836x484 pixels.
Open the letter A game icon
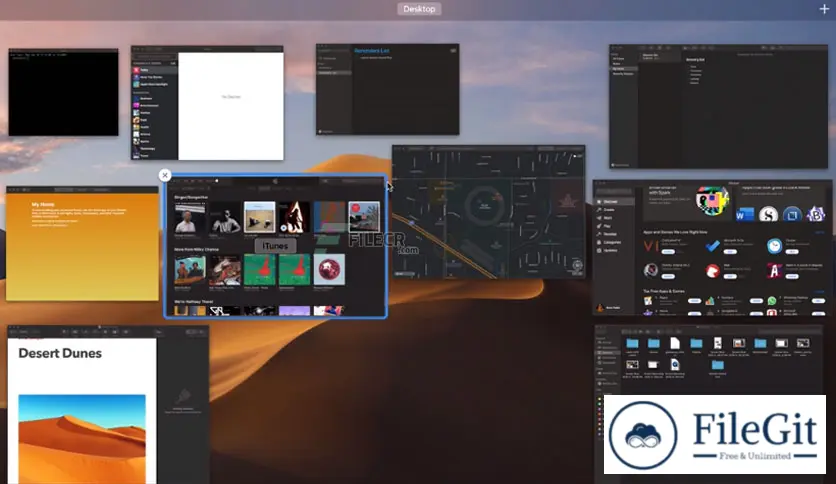click(774, 271)
